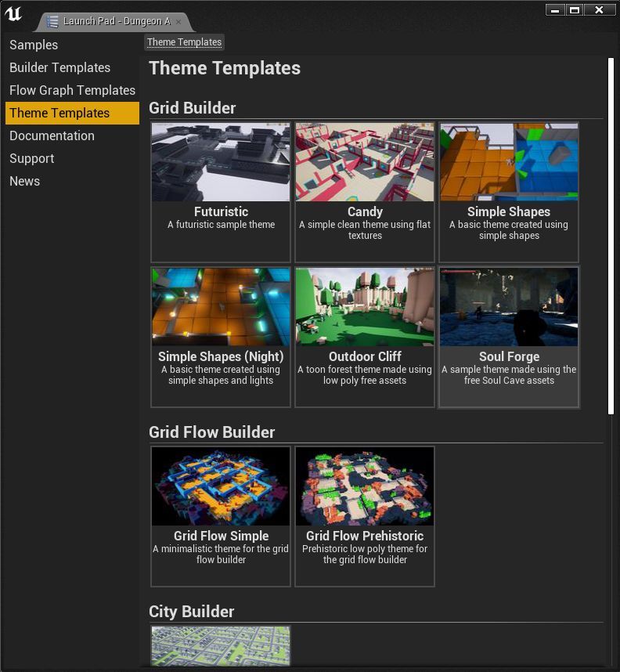Image resolution: width=620 pixels, height=672 pixels.
Task: Select Theme Templates in the sidebar
Action: pyautogui.click(x=73, y=113)
